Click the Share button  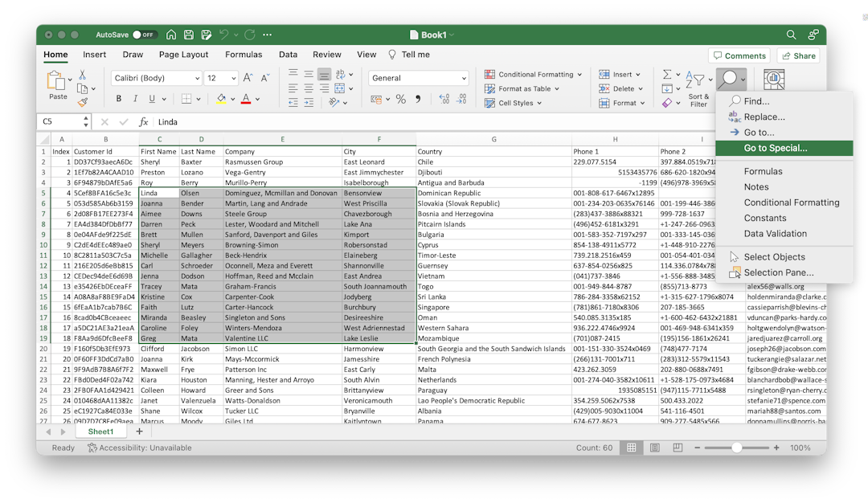pyautogui.click(x=797, y=55)
